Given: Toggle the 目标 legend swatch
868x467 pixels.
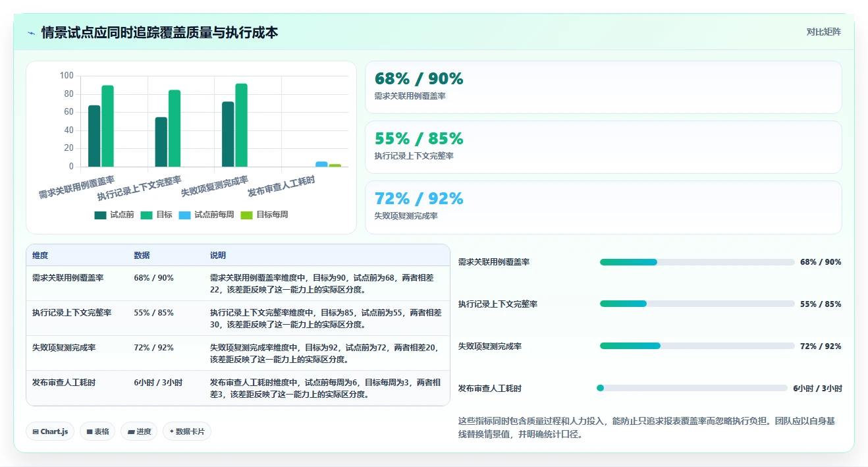Looking at the screenshot, I should (x=146, y=215).
